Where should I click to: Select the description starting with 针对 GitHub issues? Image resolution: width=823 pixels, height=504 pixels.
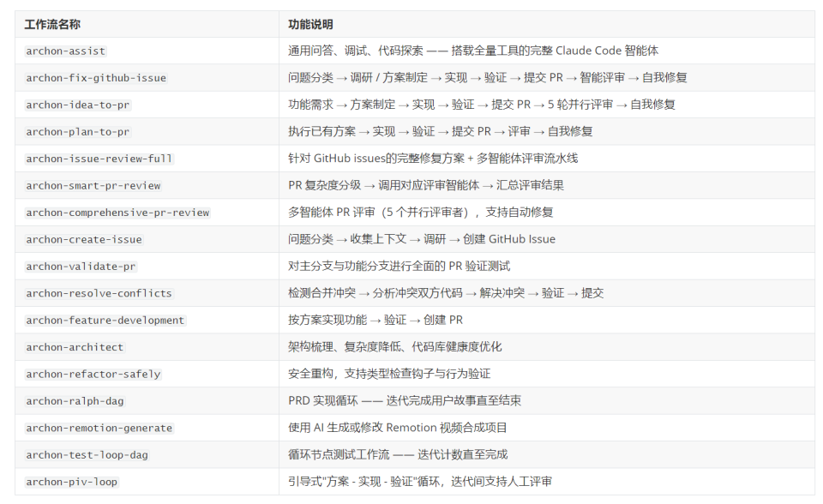point(432,158)
